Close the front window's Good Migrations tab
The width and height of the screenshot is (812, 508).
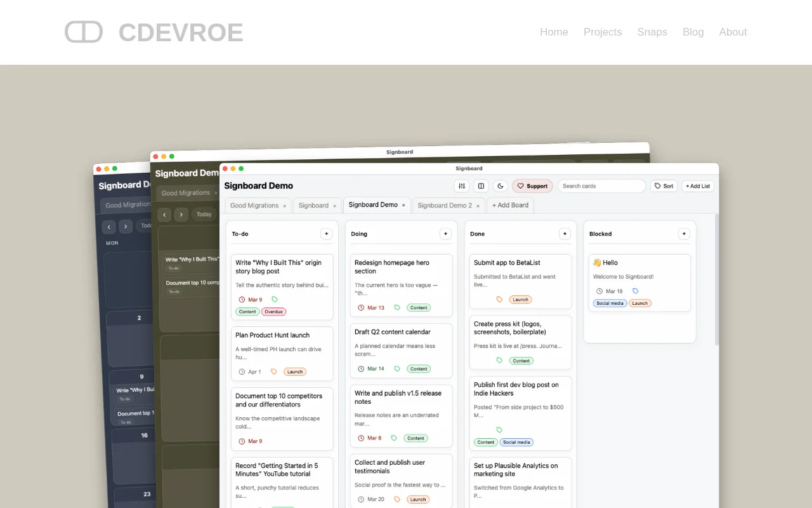(284, 206)
